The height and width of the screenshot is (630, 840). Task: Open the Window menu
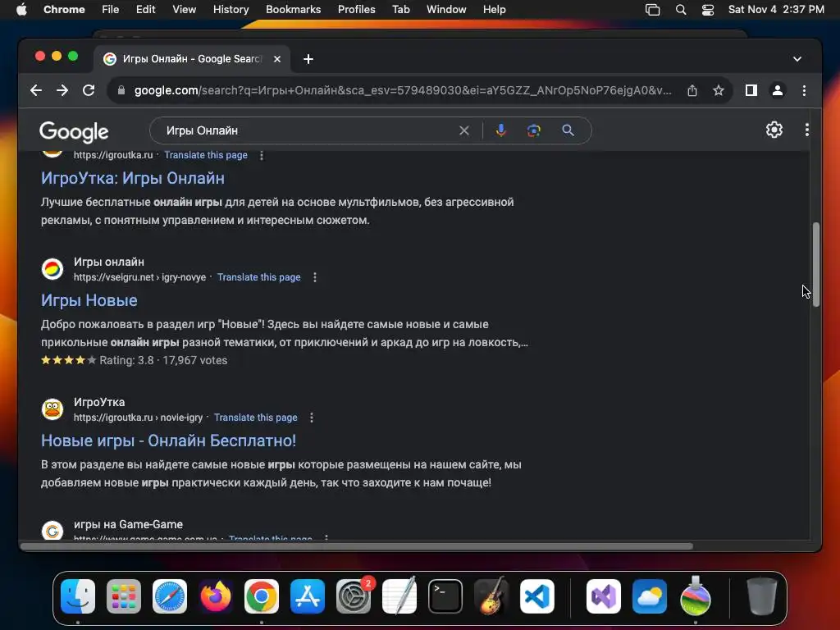pyautogui.click(x=446, y=10)
